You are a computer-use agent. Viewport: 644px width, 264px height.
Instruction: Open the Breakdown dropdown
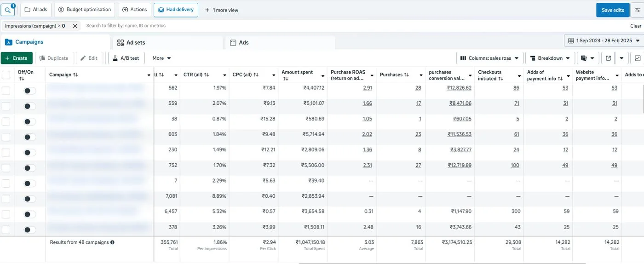click(x=550, y=58)
